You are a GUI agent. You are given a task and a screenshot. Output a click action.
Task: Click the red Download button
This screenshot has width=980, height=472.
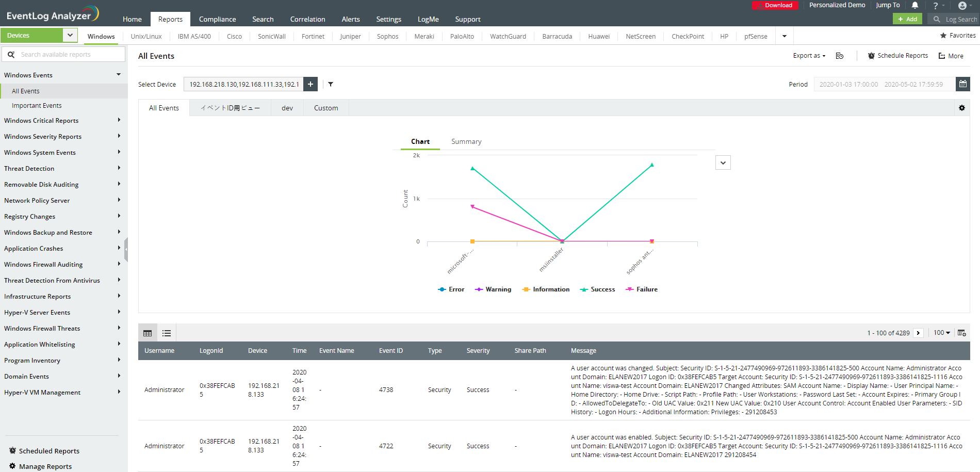pos(775,5)
